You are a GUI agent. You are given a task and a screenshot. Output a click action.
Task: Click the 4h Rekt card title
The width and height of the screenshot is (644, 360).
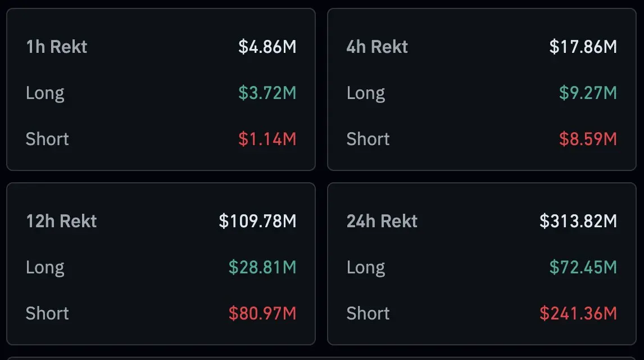[377, 47]
